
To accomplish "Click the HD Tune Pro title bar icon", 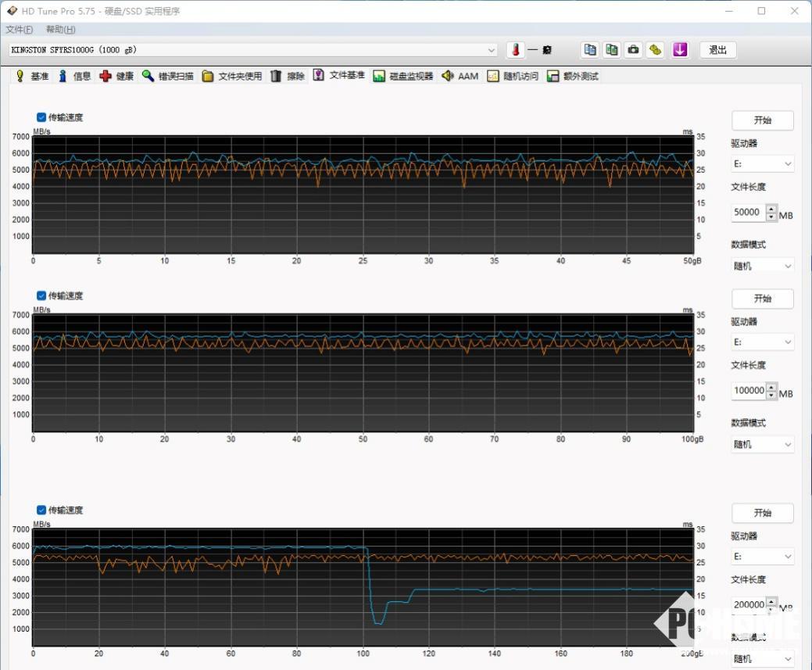I will click(12, 10).
